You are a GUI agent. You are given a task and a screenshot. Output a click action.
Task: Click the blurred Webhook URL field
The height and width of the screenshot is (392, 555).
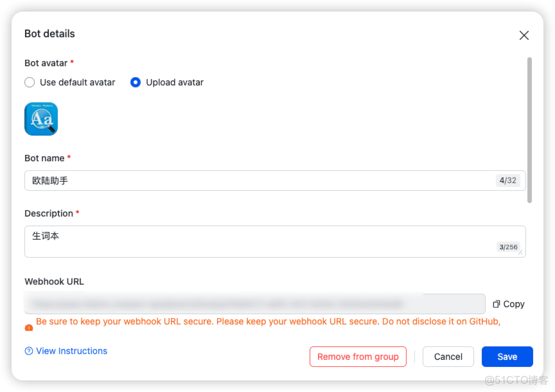pyautogui.click(x=254, y=304)
